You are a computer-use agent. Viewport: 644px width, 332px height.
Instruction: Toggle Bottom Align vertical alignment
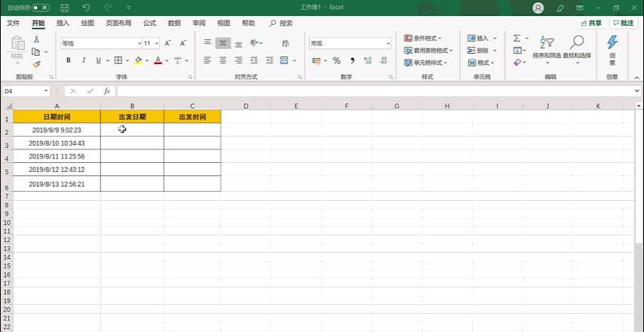pos(238,43)
